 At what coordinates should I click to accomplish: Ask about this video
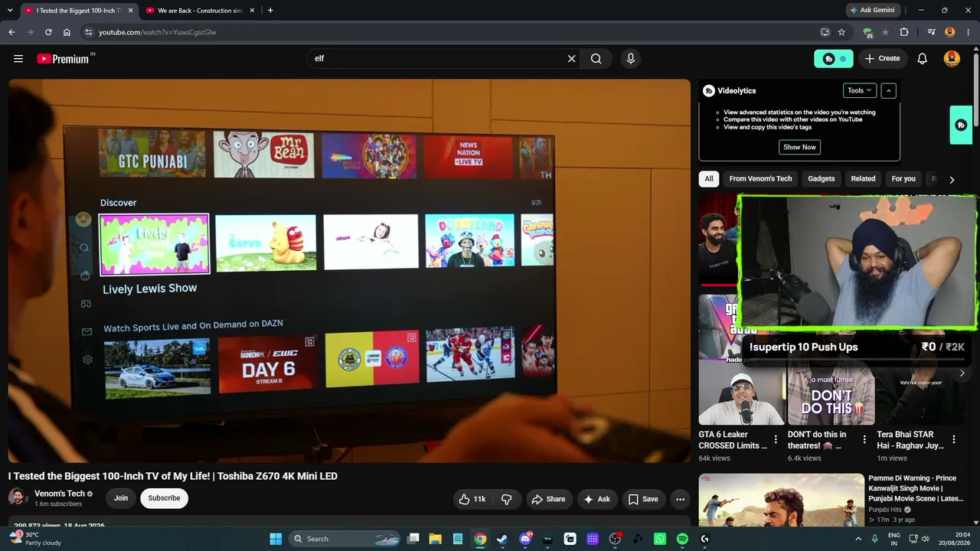point(597,499)
